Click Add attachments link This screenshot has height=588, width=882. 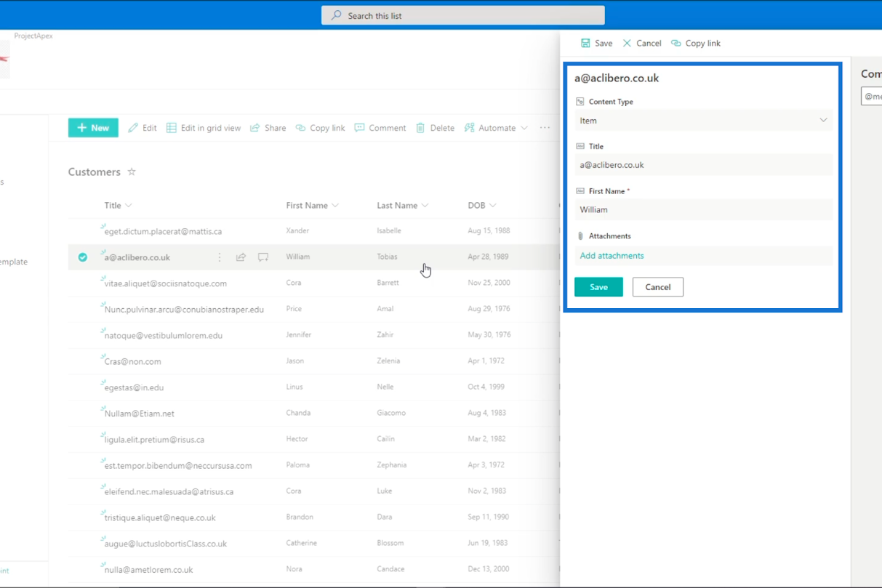(612, 256)
